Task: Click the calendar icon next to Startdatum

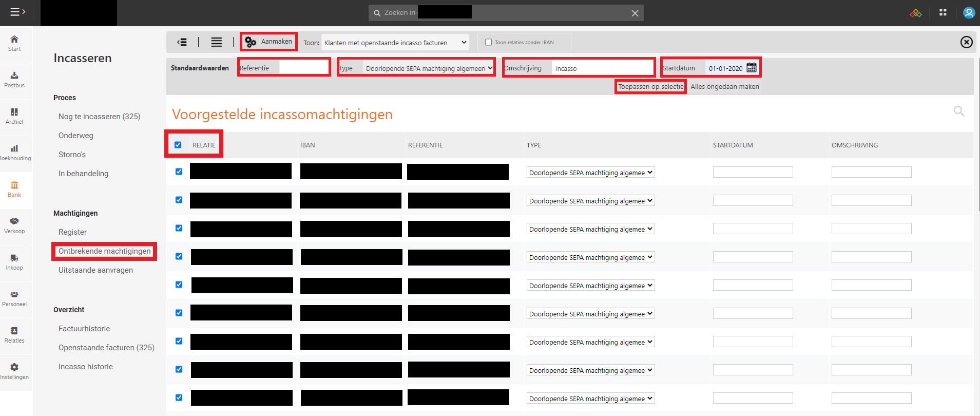Action: click(x=752, y=68)
